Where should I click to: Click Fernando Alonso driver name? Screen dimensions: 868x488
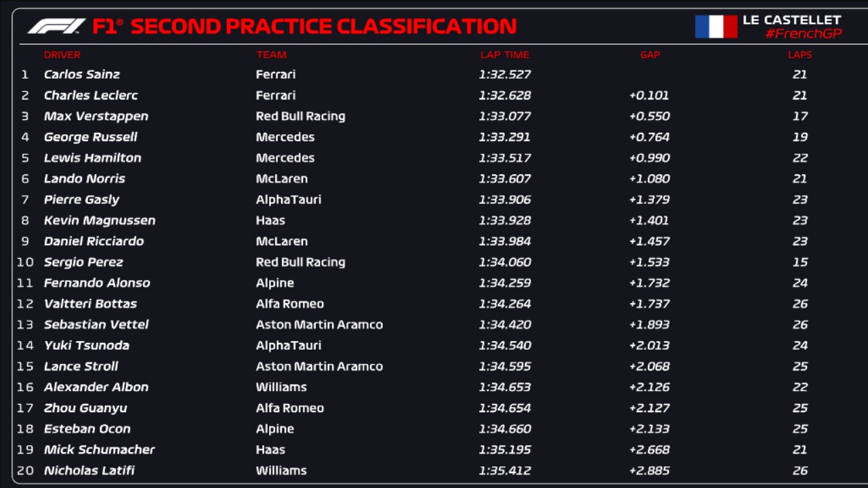pos(97,283)
